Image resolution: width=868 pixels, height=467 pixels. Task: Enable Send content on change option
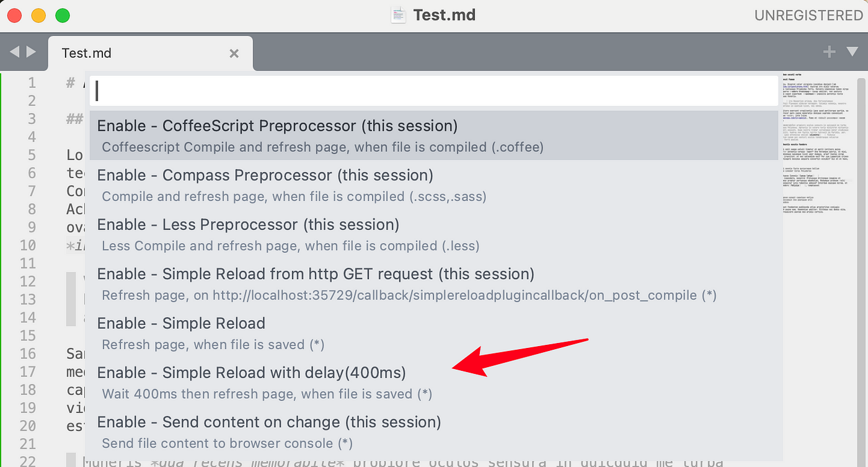[434, 432]
